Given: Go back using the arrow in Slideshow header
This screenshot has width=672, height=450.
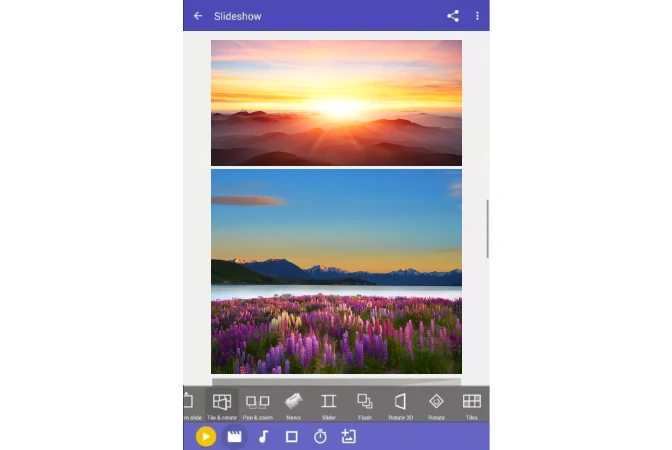Looking at the screenshot, I should 198,16.
